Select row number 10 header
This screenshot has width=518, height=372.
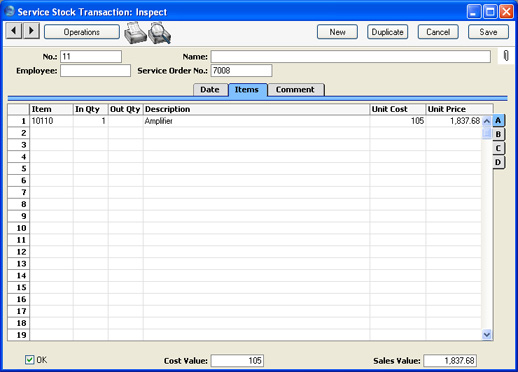click(19, 228)
